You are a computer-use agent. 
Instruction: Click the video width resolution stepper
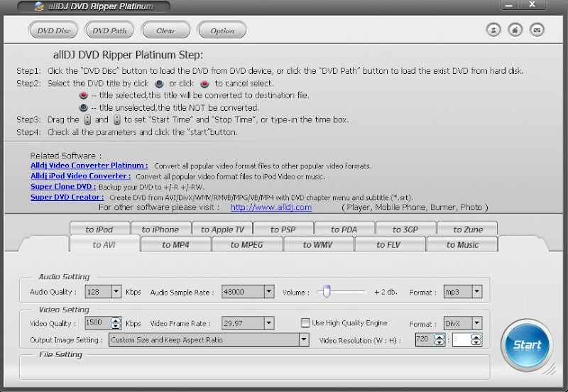[439, 339]
